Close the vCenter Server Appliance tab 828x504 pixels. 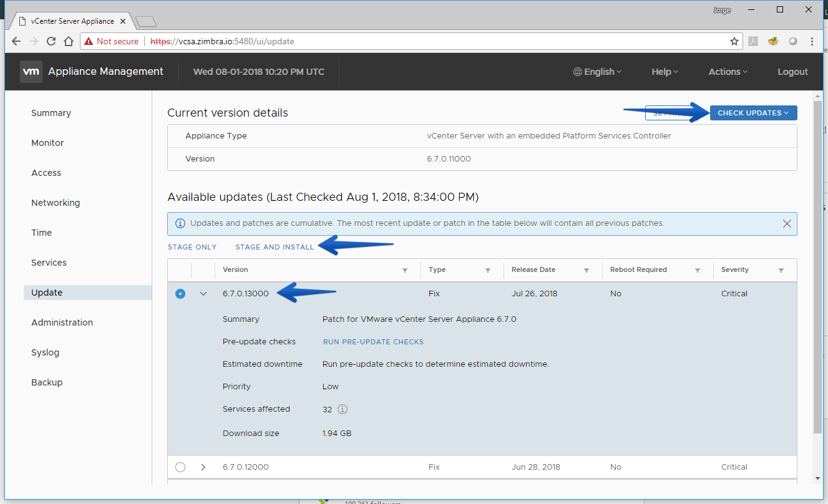[123, 21]
